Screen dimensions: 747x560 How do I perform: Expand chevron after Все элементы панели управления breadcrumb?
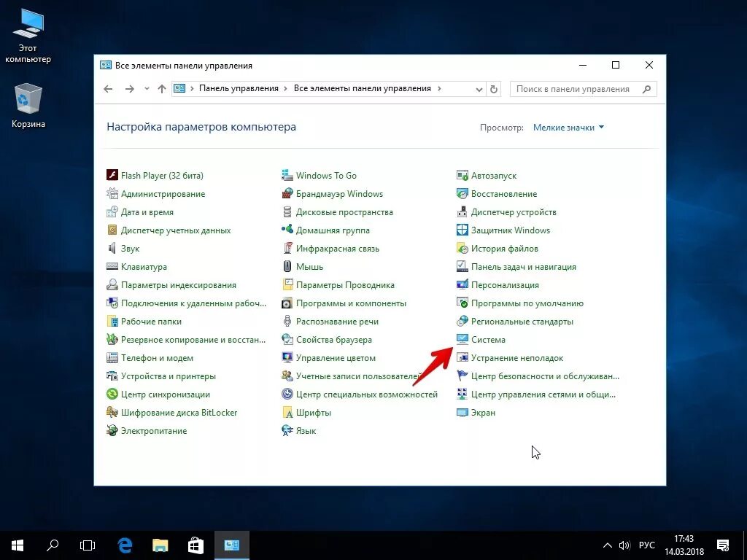(x=438, y=88)
